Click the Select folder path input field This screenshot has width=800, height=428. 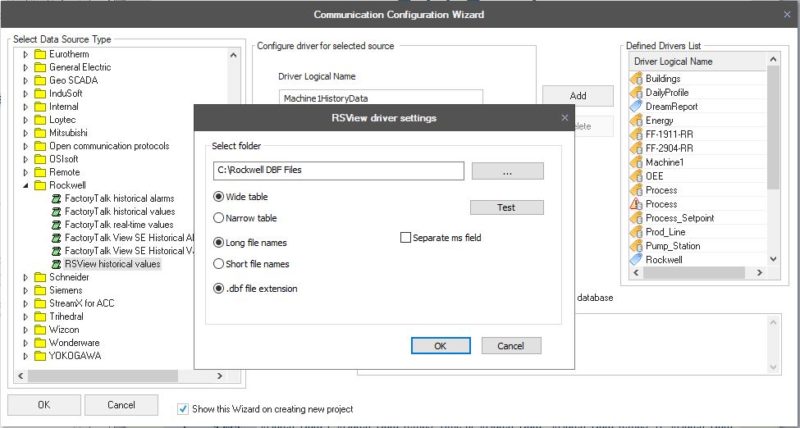pyautogui.click(x=337, y=171)
